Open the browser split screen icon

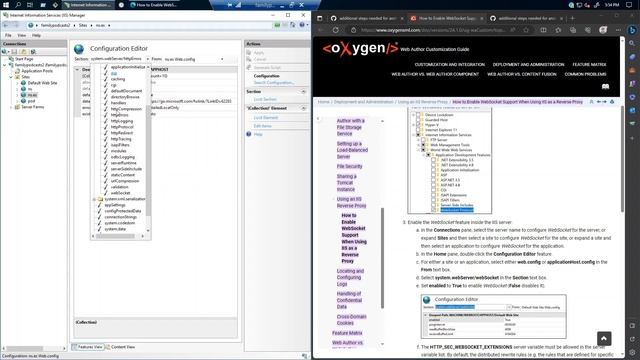coord(543,30)
